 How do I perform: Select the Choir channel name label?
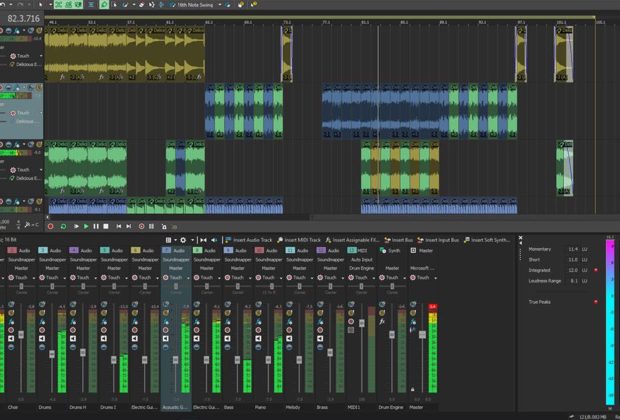[x=13, y=407]
